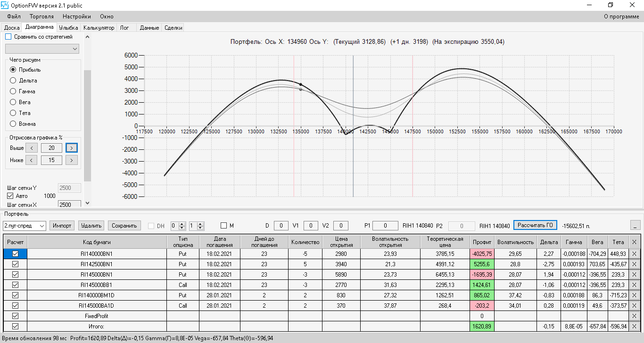Image resolution: width=644 pixels, height=343 pixels.
Task: Remove the RI145000BA1D row with its X icon
Action: 634,306
